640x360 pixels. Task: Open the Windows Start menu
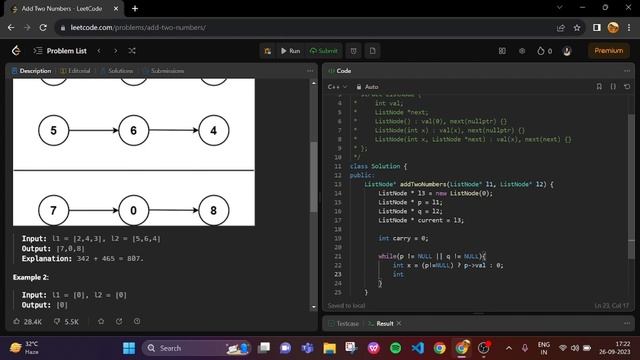click(x=129, y=348)
